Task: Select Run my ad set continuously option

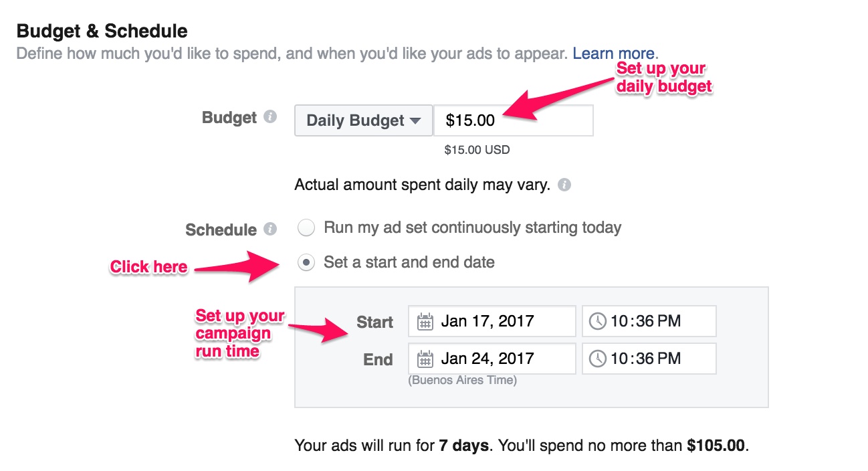Action: coord(306,228)
